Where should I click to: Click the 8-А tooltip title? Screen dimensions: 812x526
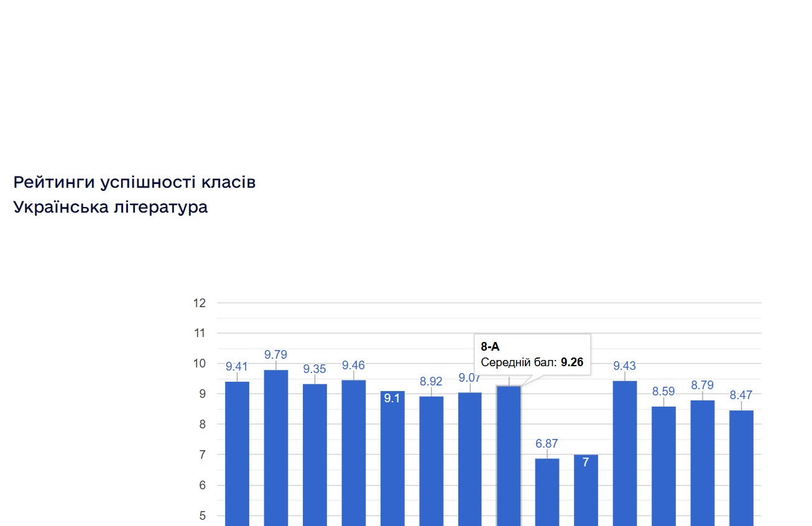pyautogui.click(x=490, y=347)
